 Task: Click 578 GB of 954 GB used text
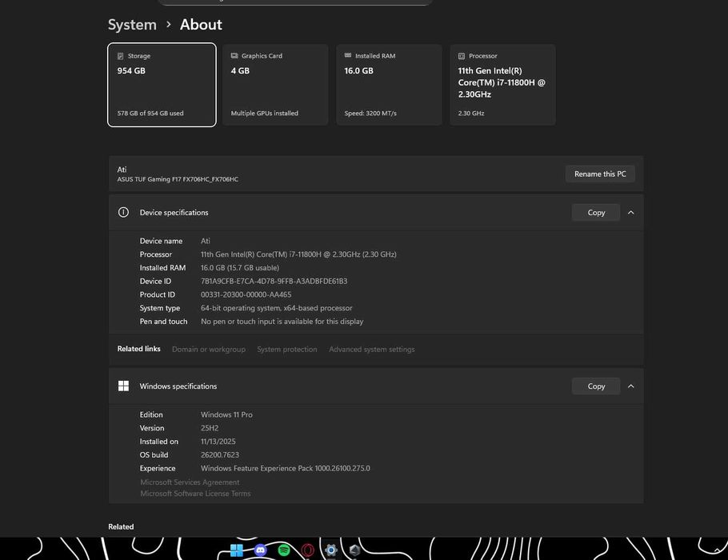150,113
